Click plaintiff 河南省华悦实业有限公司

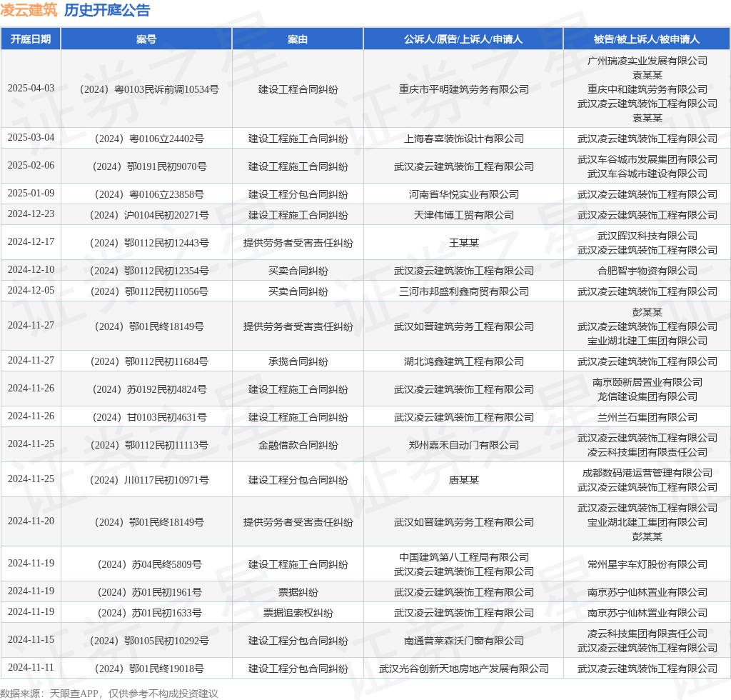[463, 194]
